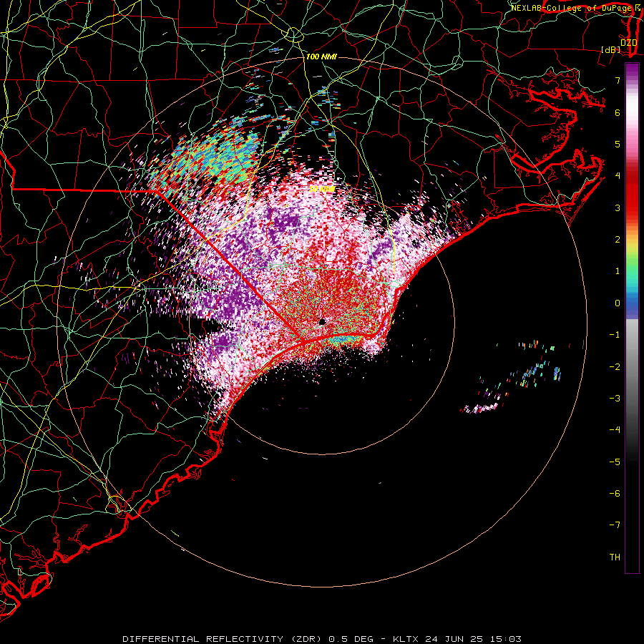The height and width of the screenshot is (644, 644).
Task: Click the [dB] unit label above the scale
Action: coord(610,49)
